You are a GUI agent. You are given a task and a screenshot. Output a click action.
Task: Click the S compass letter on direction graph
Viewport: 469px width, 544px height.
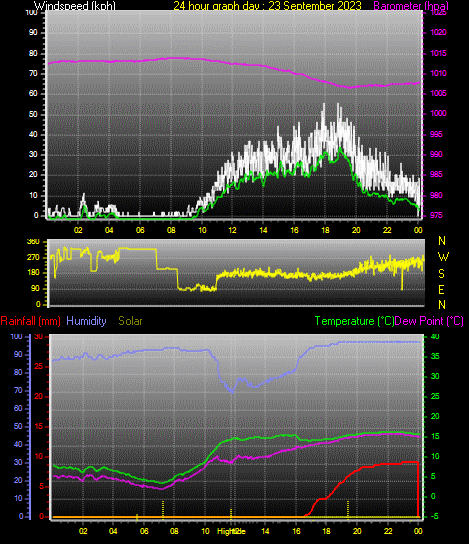click(441, 274)
